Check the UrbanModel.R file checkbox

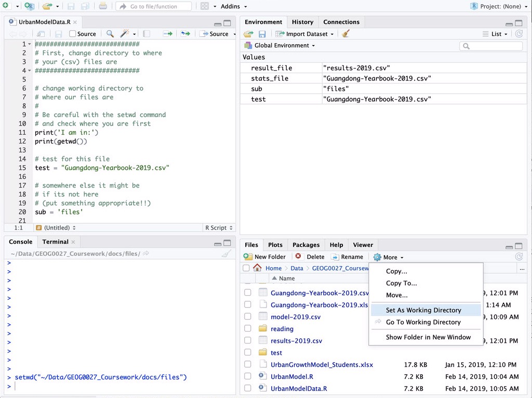pyautogui.click(x=248, y=376)
